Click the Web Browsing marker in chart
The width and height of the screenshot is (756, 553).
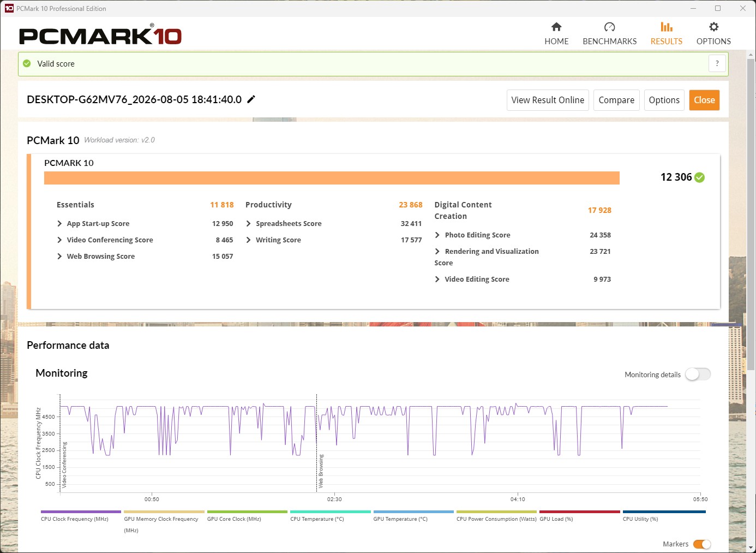coord(320,471)
